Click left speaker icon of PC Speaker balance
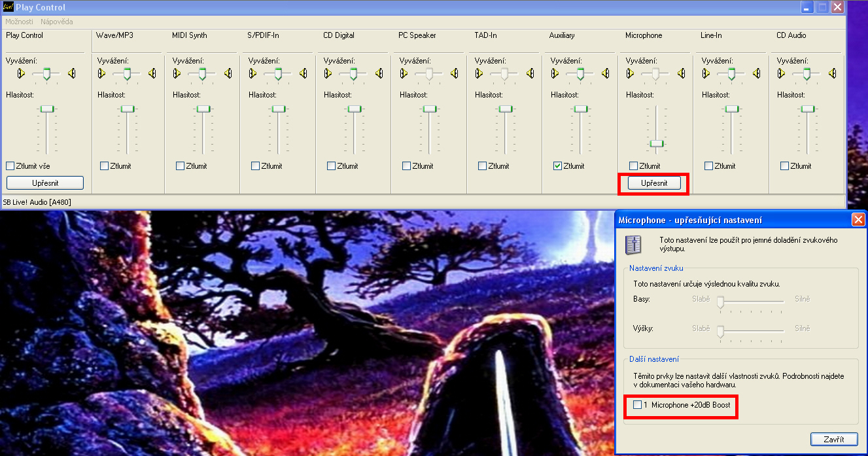 (x=405, y=73)
